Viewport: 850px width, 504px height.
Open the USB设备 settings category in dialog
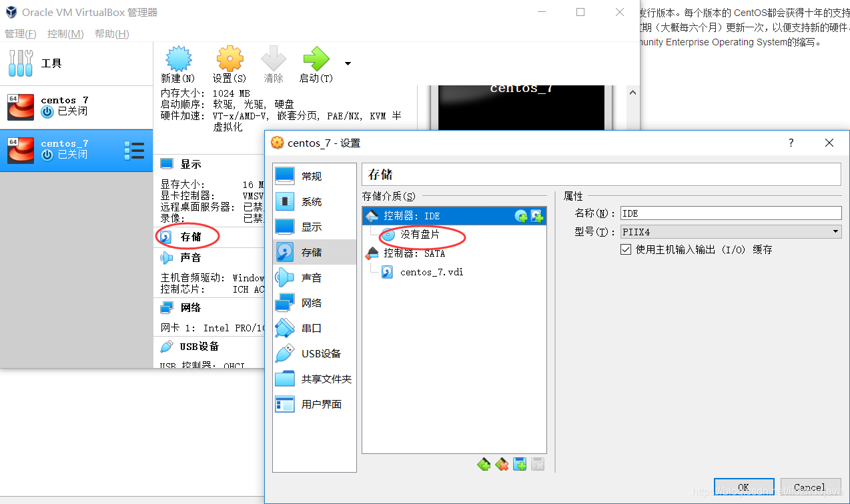[x=314, y=353]
